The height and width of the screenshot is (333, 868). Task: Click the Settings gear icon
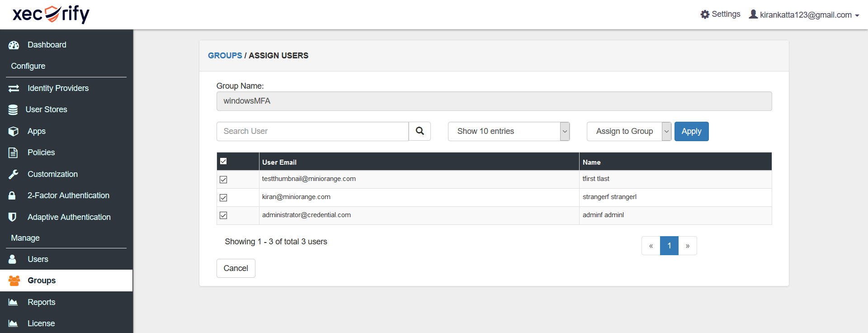pyautogui.click(x=705, y=14)
